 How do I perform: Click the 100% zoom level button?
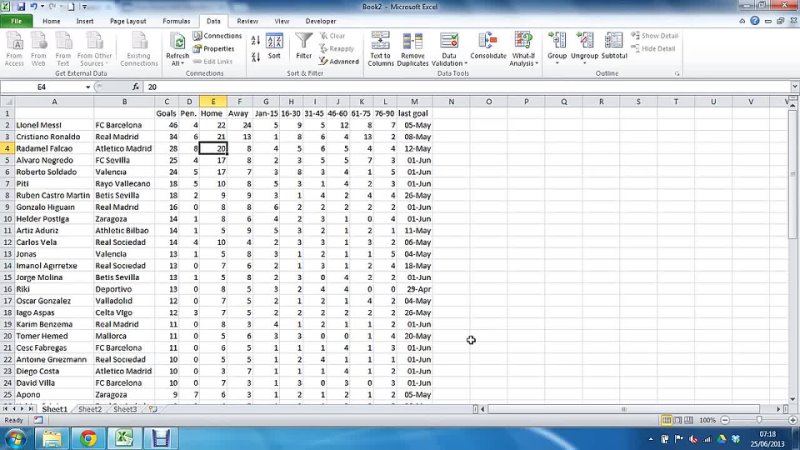coord(707,420)
